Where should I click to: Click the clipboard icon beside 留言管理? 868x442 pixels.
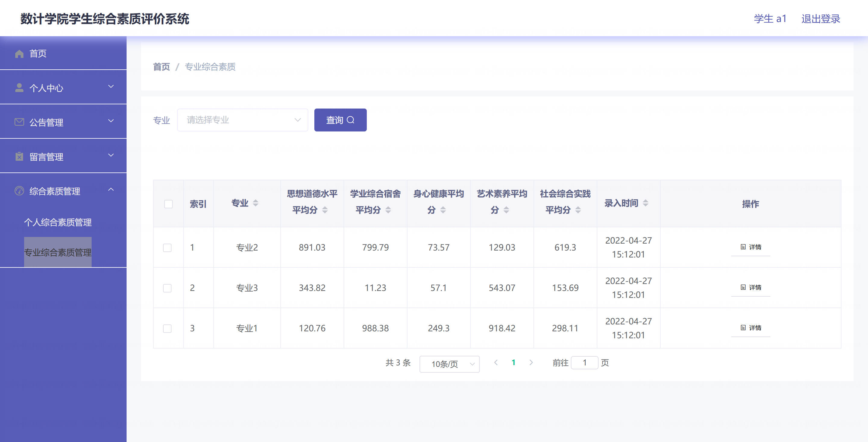(19, 156)
